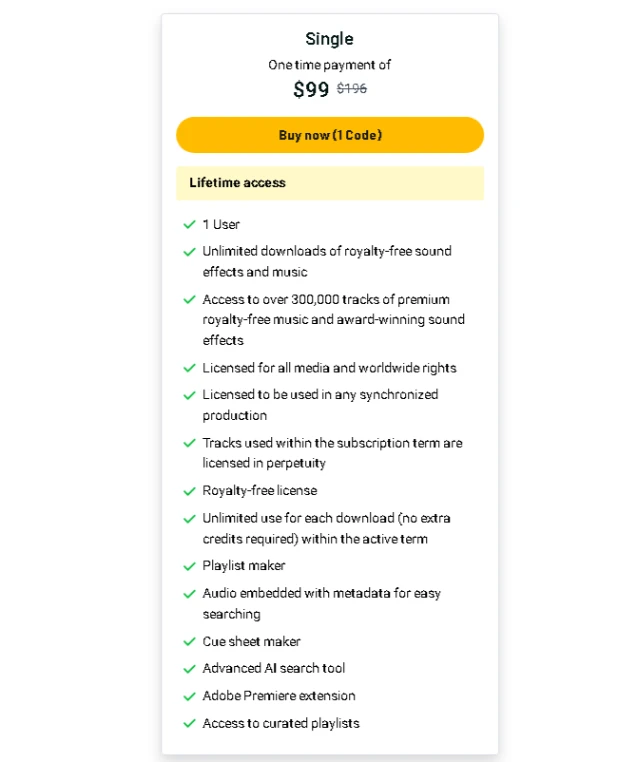The width and height of the screenshot is (618, 762).
Task: Click checkmark beside licensed in perpetuity item
Action: [189, 443]
